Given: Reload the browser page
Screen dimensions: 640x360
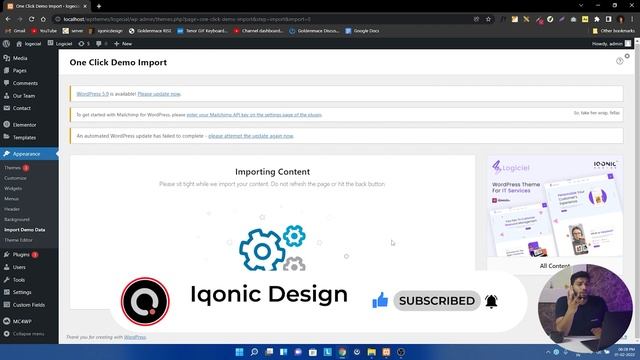Looking at the screenshot, I should coord(31,19).
